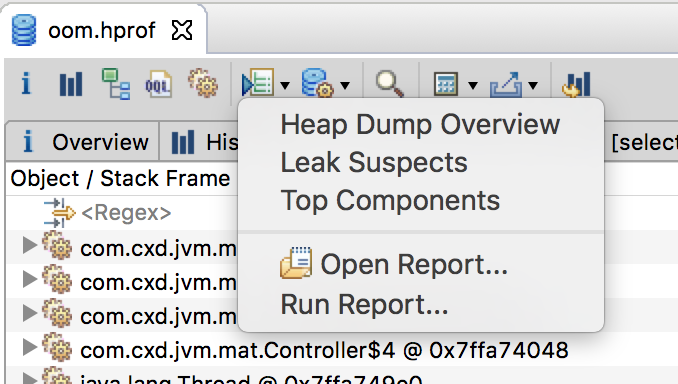Open the overview info toolbar icon
The height and width of the screenshot is (384, 678).
(x=26, y=83)
